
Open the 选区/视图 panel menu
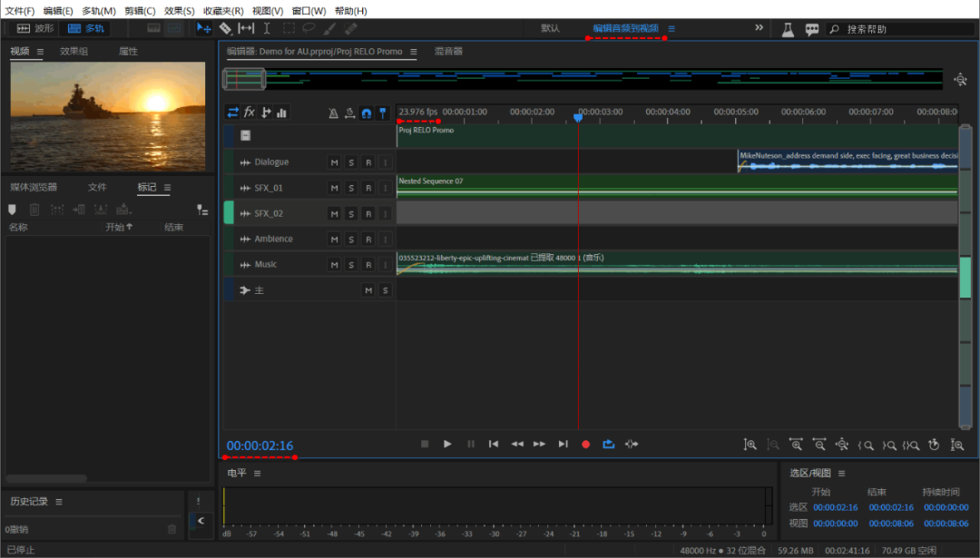click(x=841, y=473)
